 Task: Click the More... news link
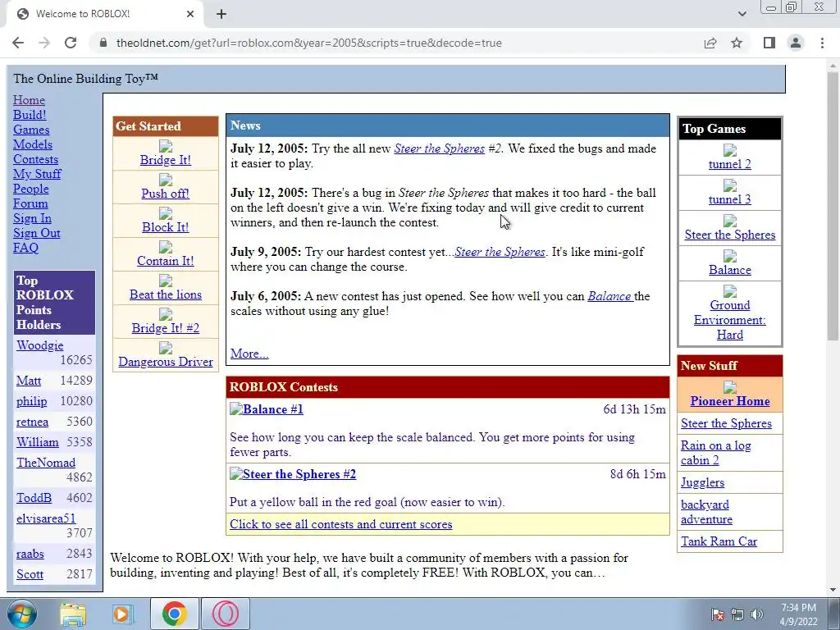click(x=249, y=354)
